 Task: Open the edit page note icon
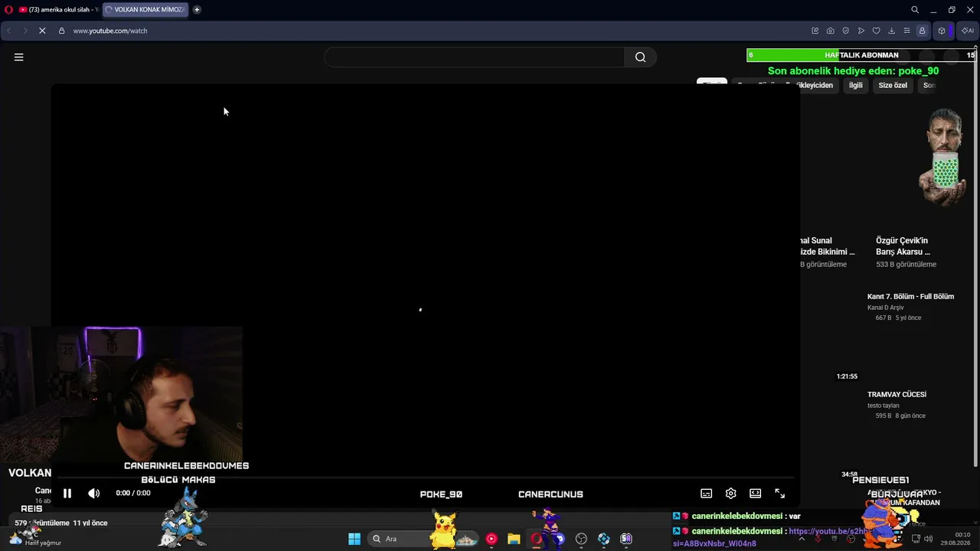point(815,31)
